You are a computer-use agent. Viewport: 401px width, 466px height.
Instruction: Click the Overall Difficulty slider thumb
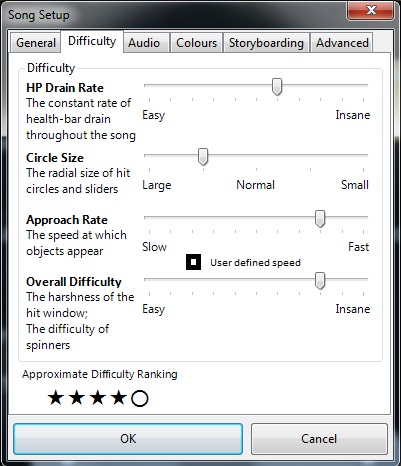tap(320, 281)
